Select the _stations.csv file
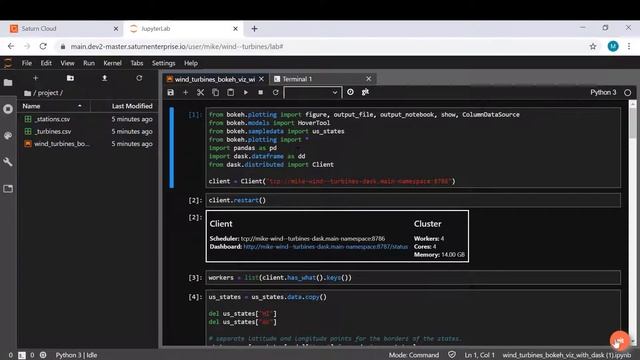 pos(88,119)
